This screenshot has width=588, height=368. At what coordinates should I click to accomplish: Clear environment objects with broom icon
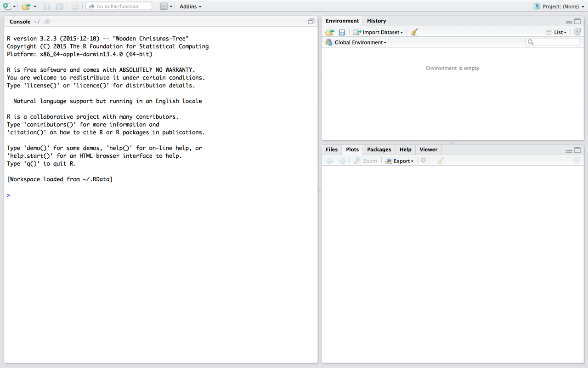pyautogui.click(x=414, y=32)
